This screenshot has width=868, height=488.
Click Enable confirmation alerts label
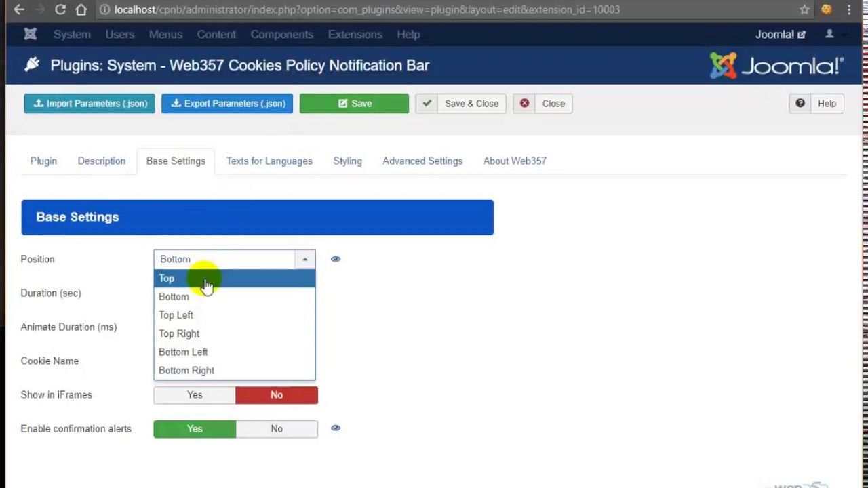[x=76, y=428]
